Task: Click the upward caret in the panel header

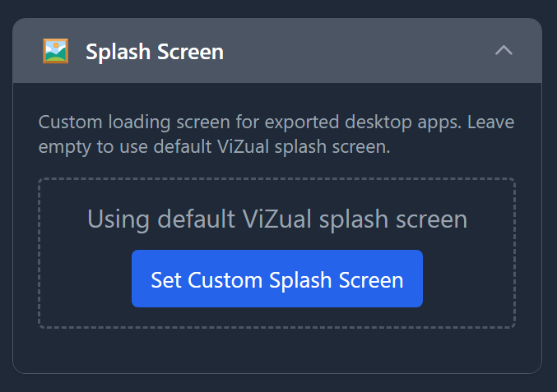Action: pyautogui.click(x=504, y=51)
